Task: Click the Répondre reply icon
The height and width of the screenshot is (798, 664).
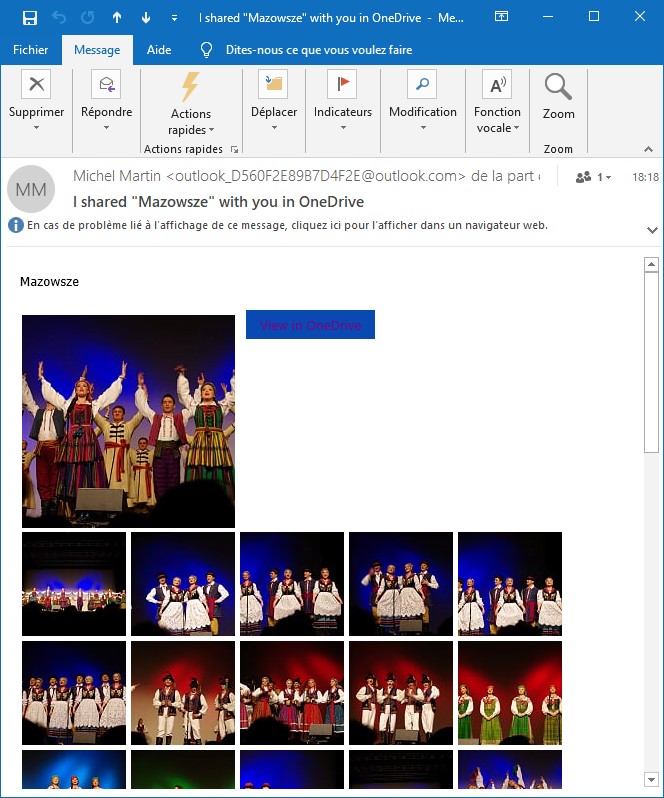Action: [x=106, y=85]
